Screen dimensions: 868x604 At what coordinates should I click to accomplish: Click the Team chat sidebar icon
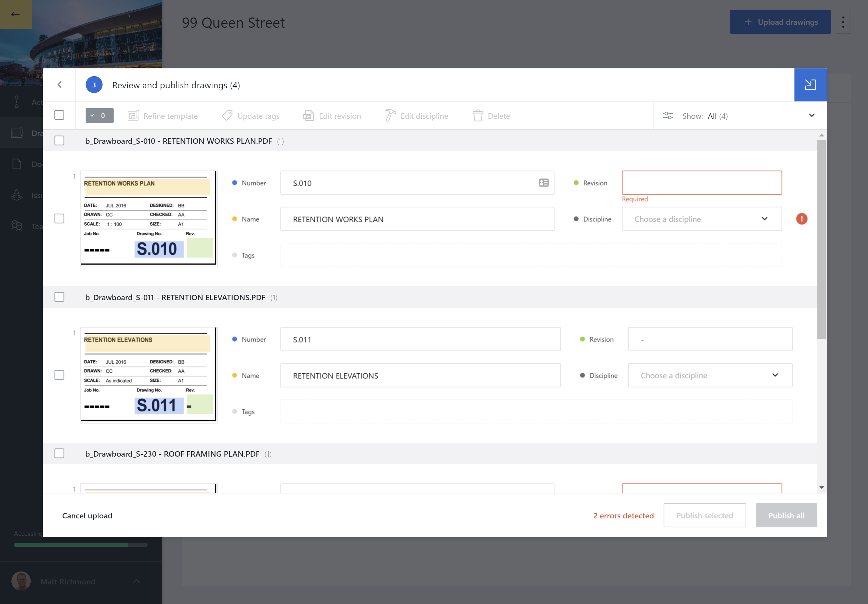(x=17, y=226)
